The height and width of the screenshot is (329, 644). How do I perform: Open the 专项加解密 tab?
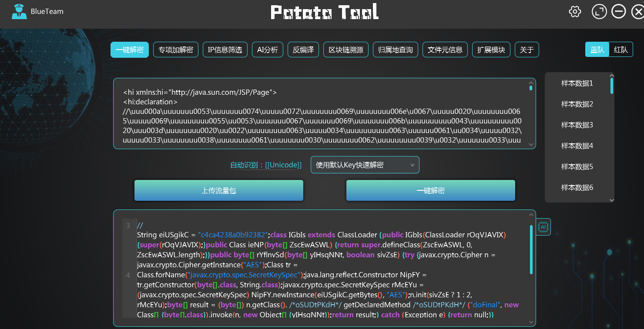point(176,50)
